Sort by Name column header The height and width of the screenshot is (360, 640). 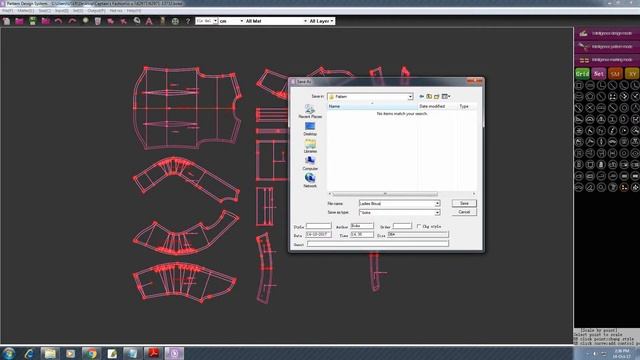point(372,106)
